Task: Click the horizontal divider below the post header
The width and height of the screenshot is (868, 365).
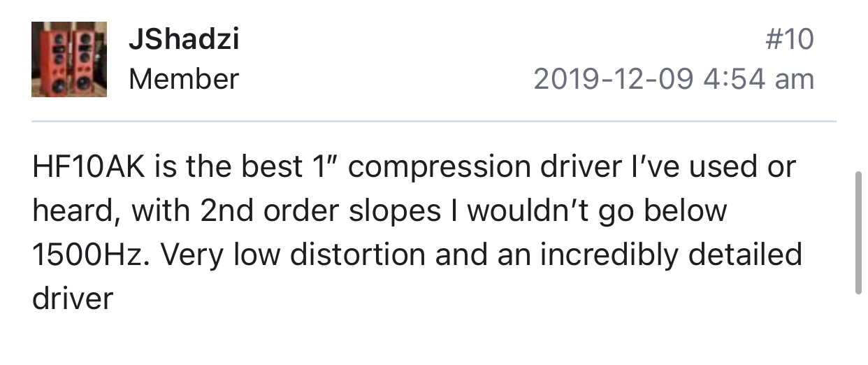Action: [434, 122]
